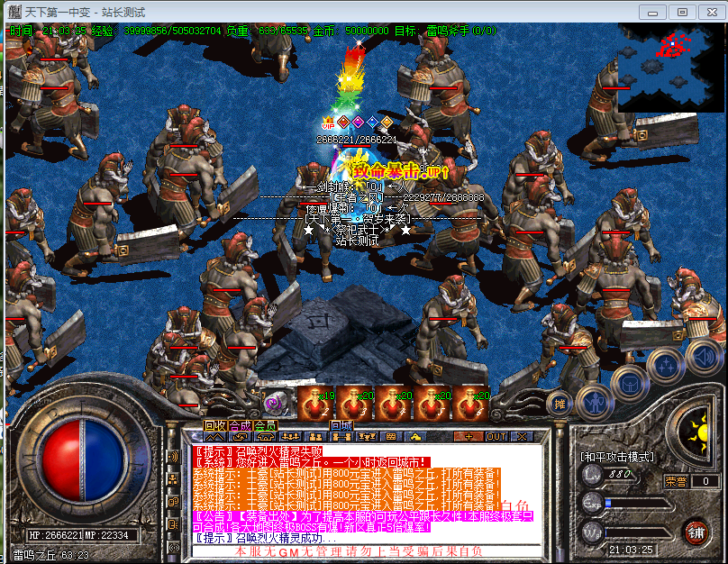Click the orange diamond gem badge
Image resolution: width=728 pixels, height=564 pixels.
[x=387, y=123]
